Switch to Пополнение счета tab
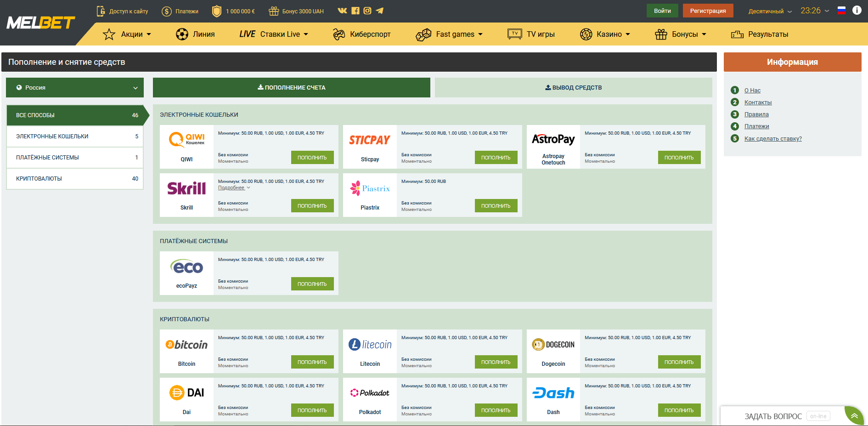This screenshot has width=868, height=426. tap(292, 87)
